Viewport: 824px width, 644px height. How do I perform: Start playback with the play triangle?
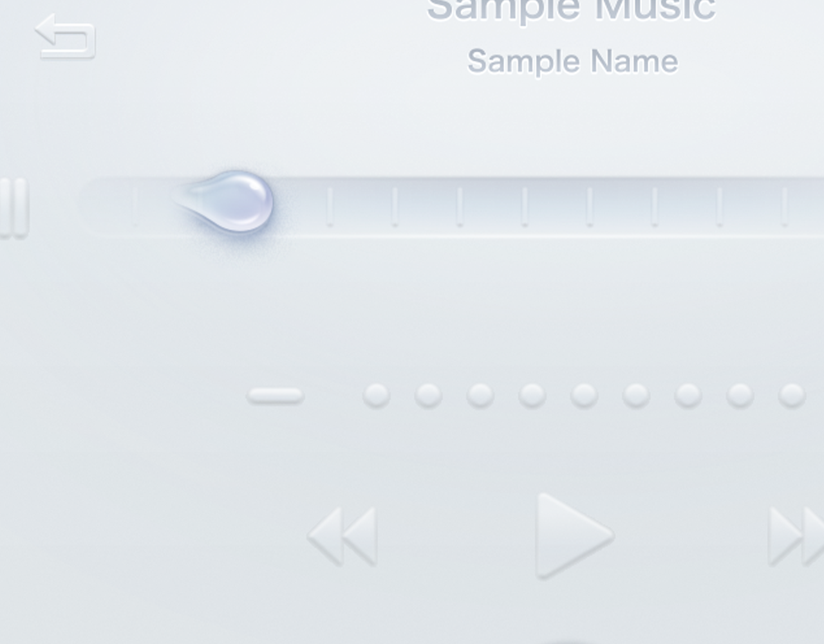pyautogui.click(x=573, y=536)
